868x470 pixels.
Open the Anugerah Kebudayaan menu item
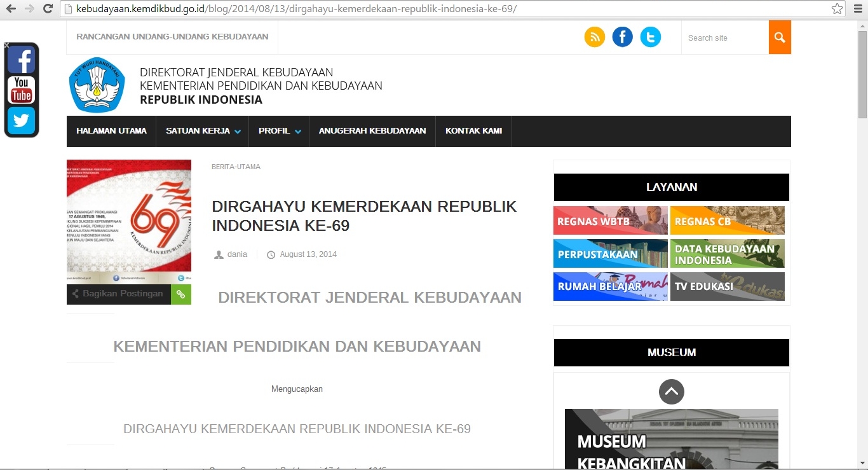pos(372,131)
